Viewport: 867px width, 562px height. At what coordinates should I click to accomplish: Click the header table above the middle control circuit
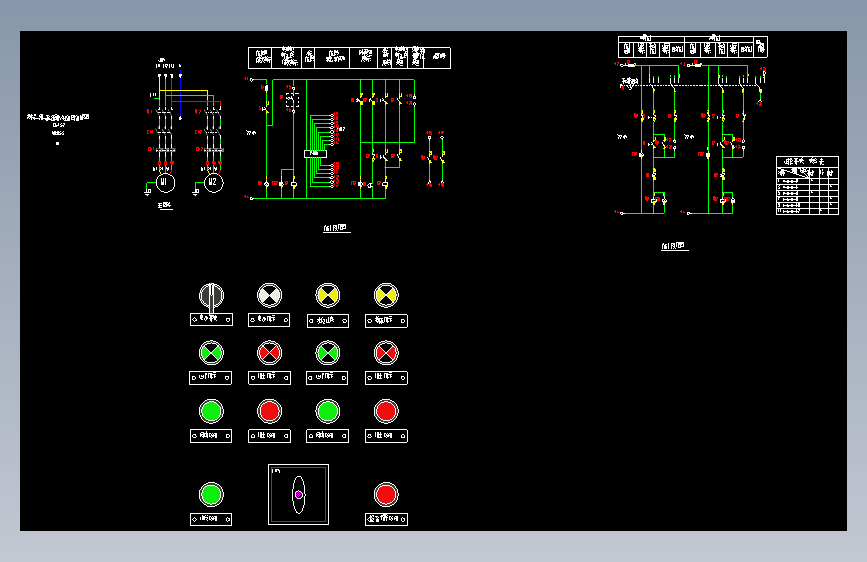[x=349, y=58]
